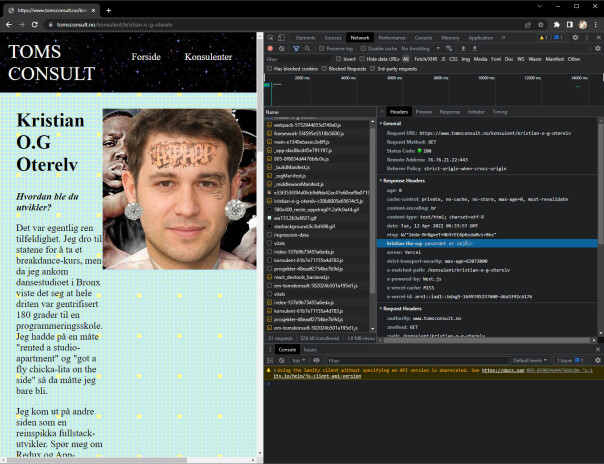Stop recording network log
This screenshot has width=604, height=464.
point(270,49)
